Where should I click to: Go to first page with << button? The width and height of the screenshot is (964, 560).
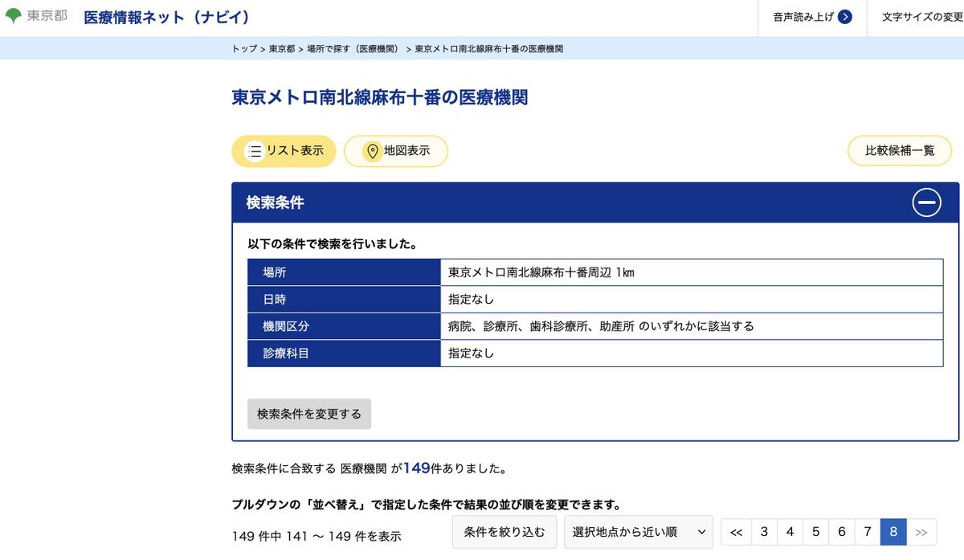(736, 532)
